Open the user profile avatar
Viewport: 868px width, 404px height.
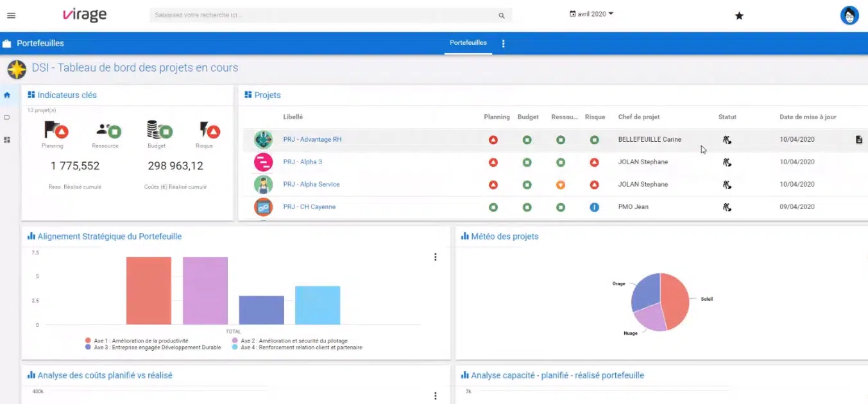849,15
